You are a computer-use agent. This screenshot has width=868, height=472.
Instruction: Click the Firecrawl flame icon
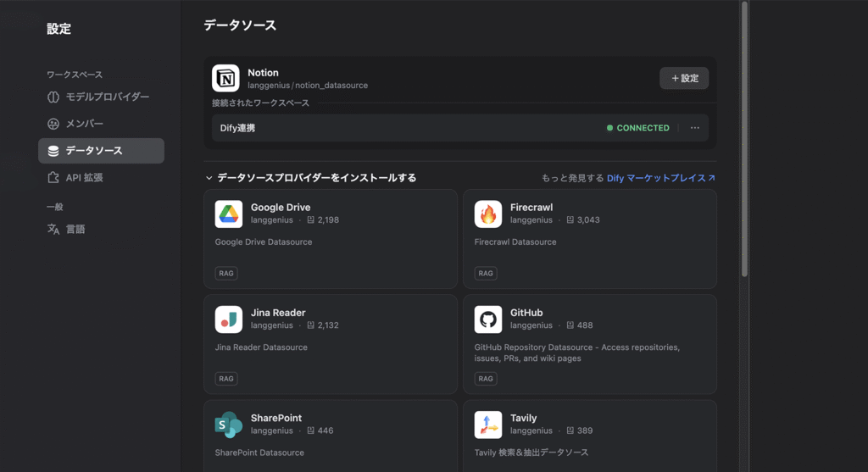[488, 214]
